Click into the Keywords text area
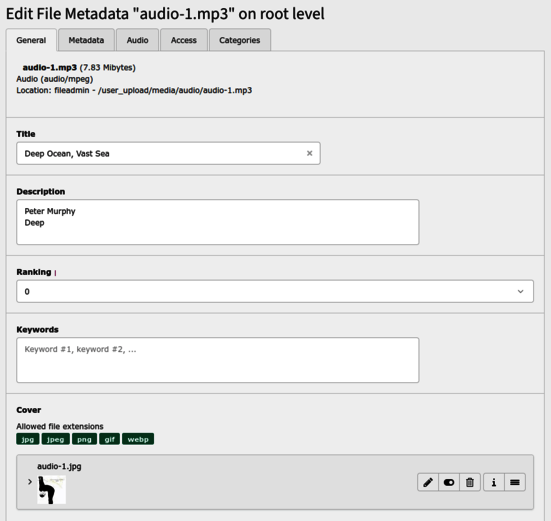 218,360
